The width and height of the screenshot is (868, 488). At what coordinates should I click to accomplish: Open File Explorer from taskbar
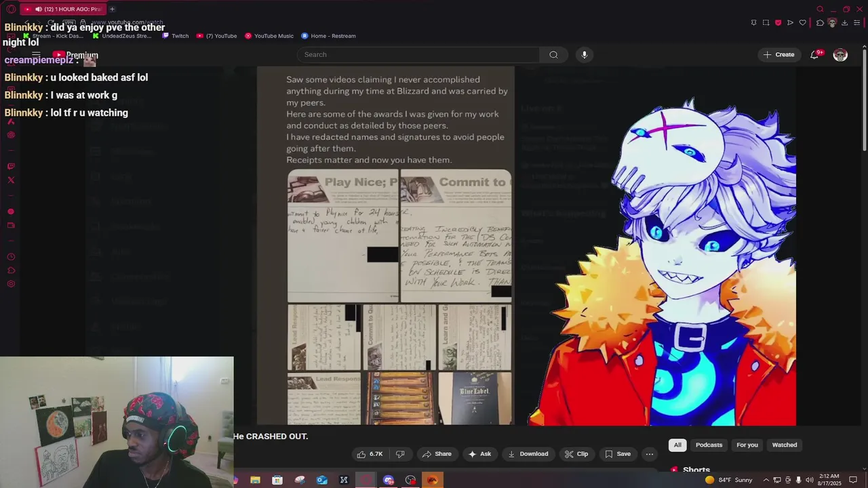(x=255, y=480)
